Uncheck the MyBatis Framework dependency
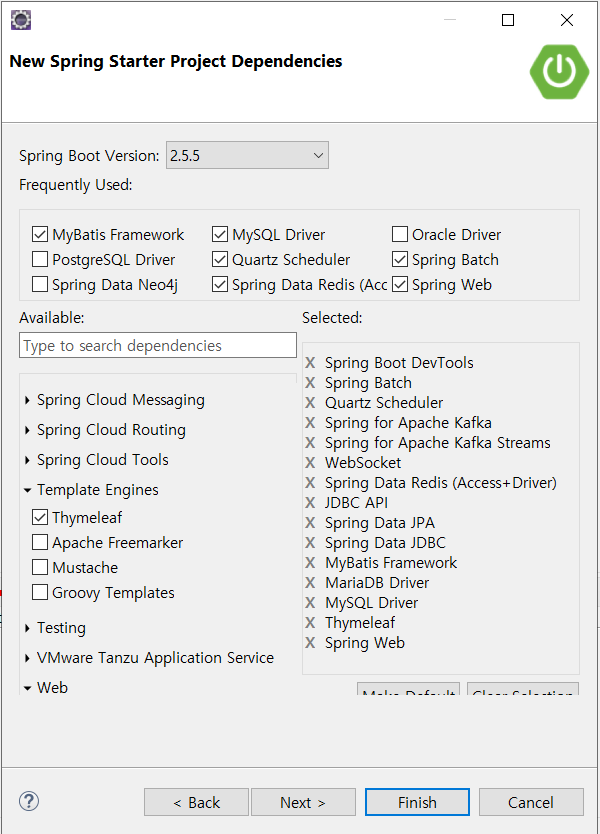The image size is (600, 834). point(40,234)
